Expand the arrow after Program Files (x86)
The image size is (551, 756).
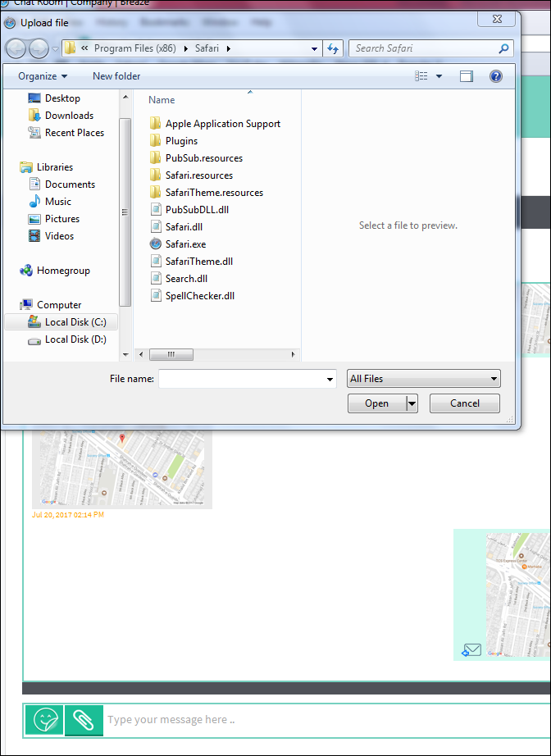(185, 48)
